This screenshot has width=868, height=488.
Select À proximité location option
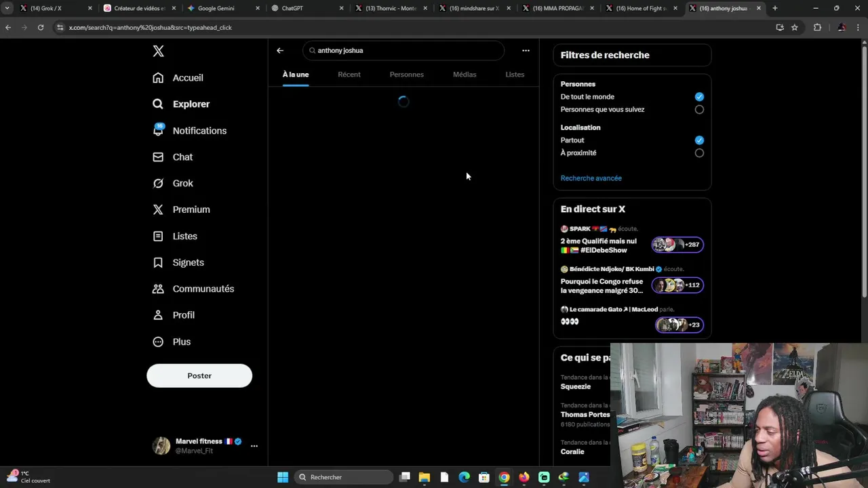(699, 153)
